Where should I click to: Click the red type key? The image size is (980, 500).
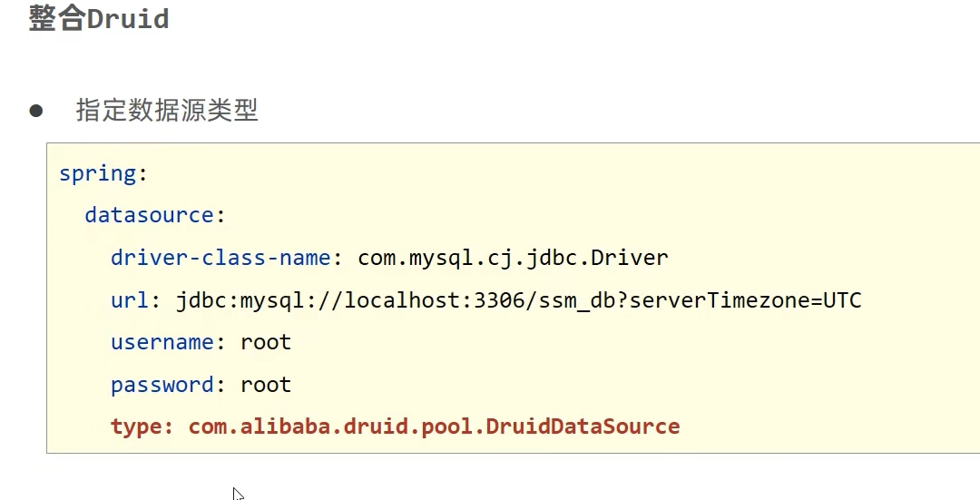(136, 426)
